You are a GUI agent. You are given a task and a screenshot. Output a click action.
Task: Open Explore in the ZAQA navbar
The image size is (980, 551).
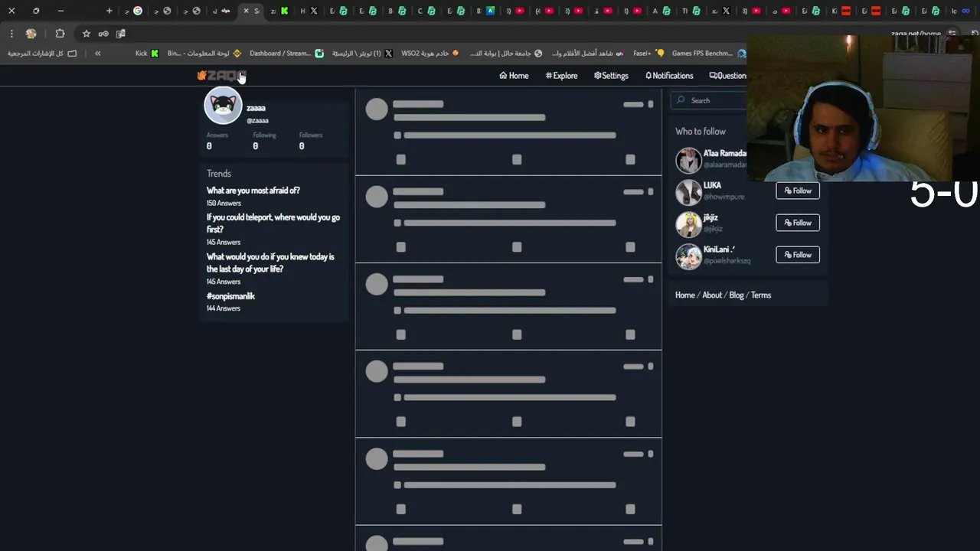561,76
